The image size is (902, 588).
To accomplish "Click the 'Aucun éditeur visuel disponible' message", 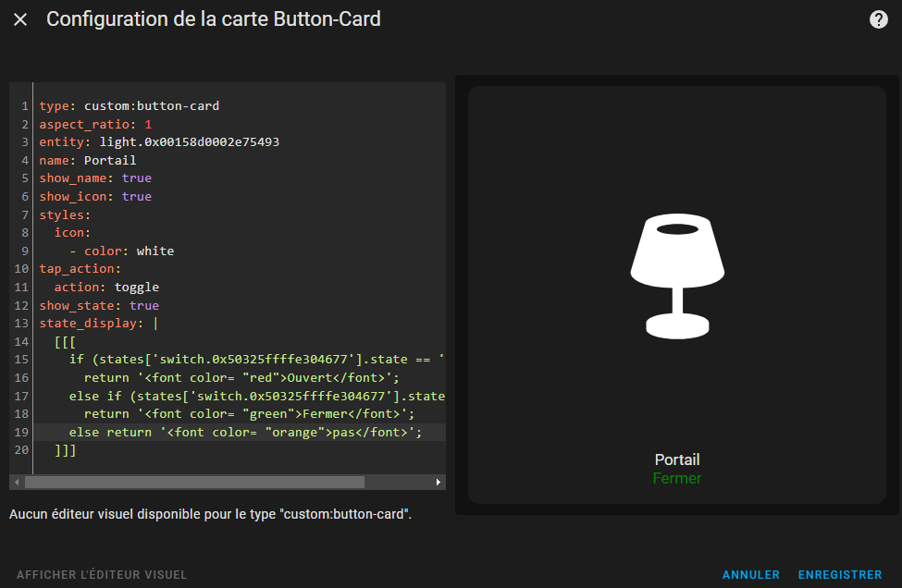I will click(x=211, y=514).
